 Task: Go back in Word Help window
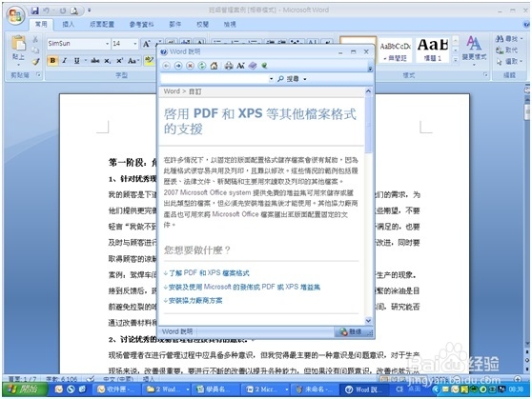166,66
